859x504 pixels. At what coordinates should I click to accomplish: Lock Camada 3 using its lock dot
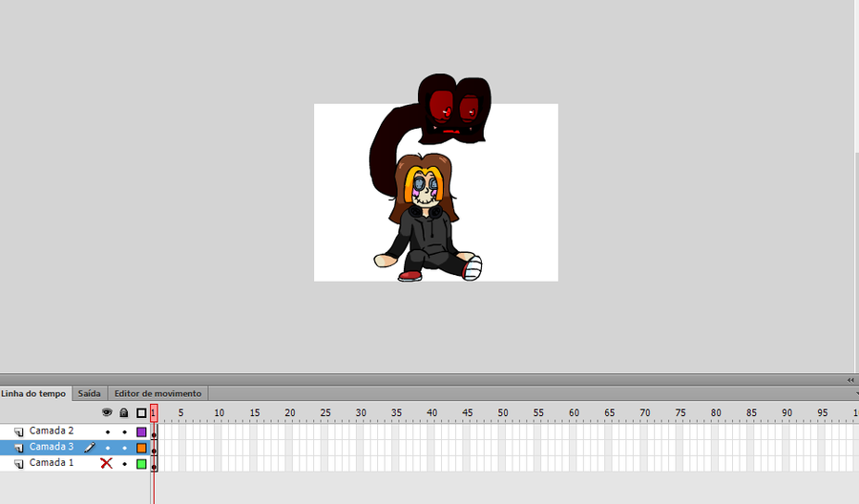(x=124, y=448)
